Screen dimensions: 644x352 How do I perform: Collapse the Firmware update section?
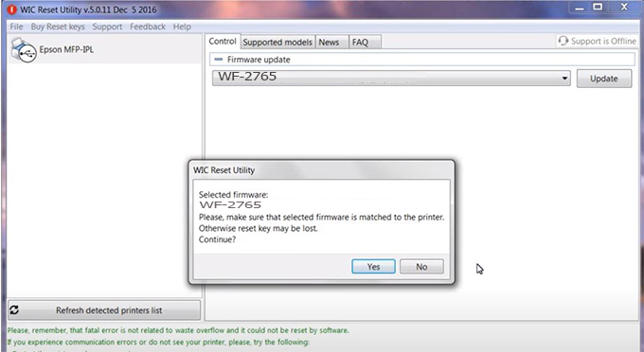pyautogui.click(x=219, y=60)
